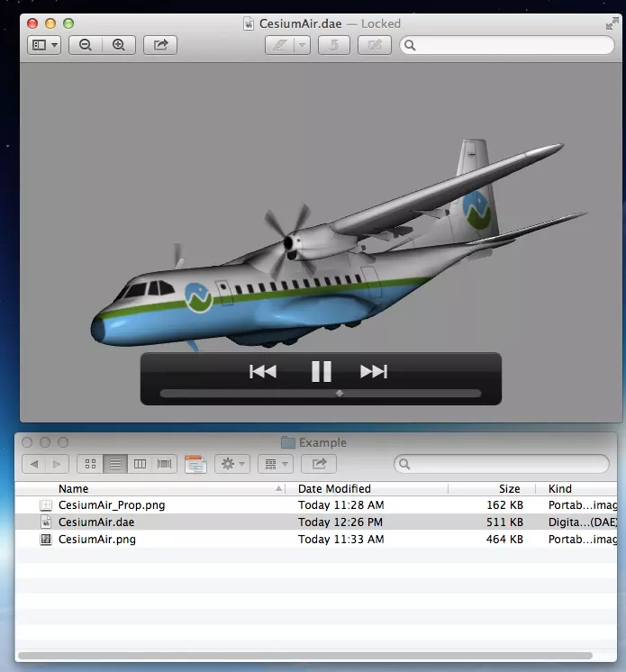This screenshot has height=672, width=626.
Task: Pause the model animation playback
Action: coord(322,371)
